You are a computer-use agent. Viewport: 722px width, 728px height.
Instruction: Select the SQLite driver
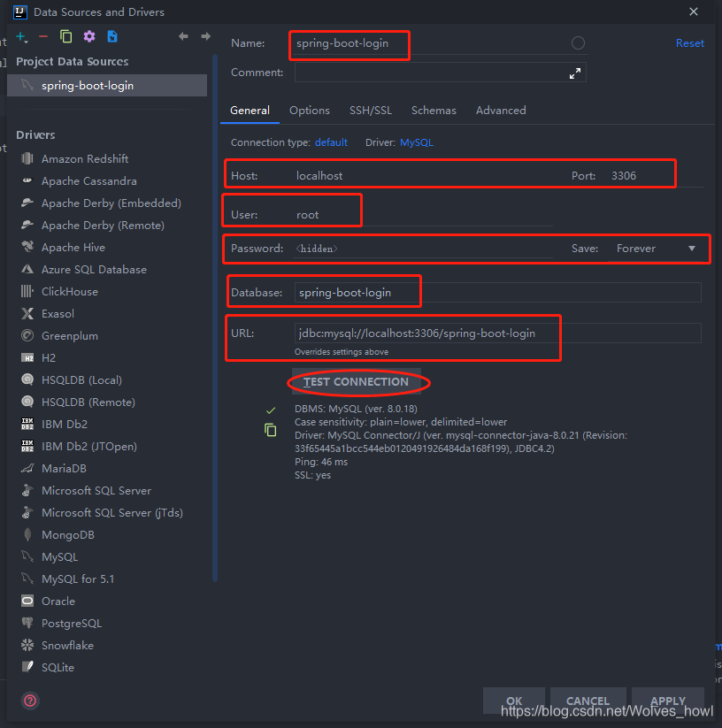point(58,668)
